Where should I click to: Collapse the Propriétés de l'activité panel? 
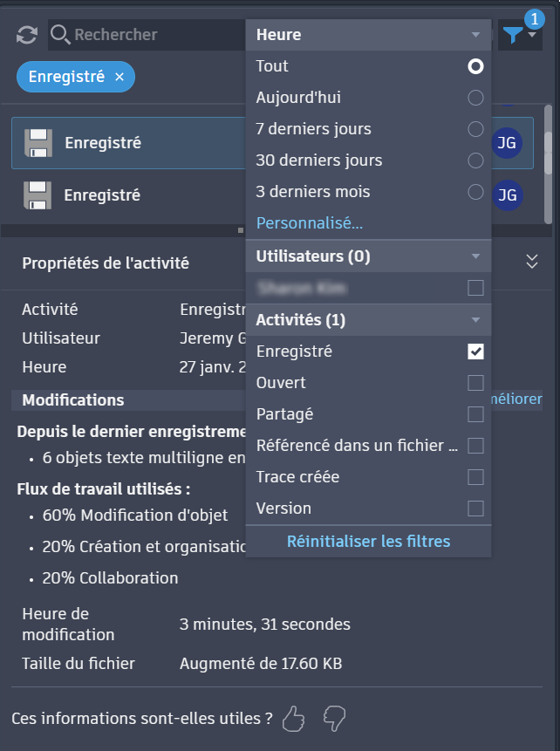point(532,262)
